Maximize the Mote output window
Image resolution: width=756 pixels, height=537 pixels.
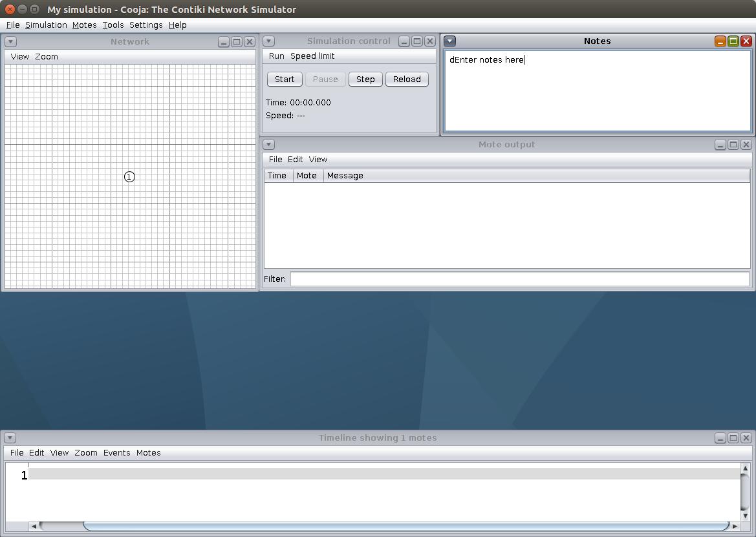pyautogui.click(x=733, y=145)
